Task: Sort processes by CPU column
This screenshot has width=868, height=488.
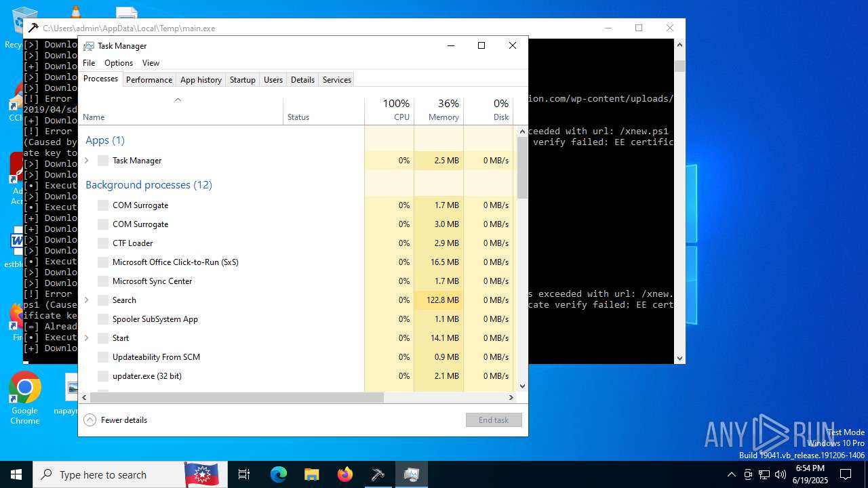Action: click(x=389, y=111)
